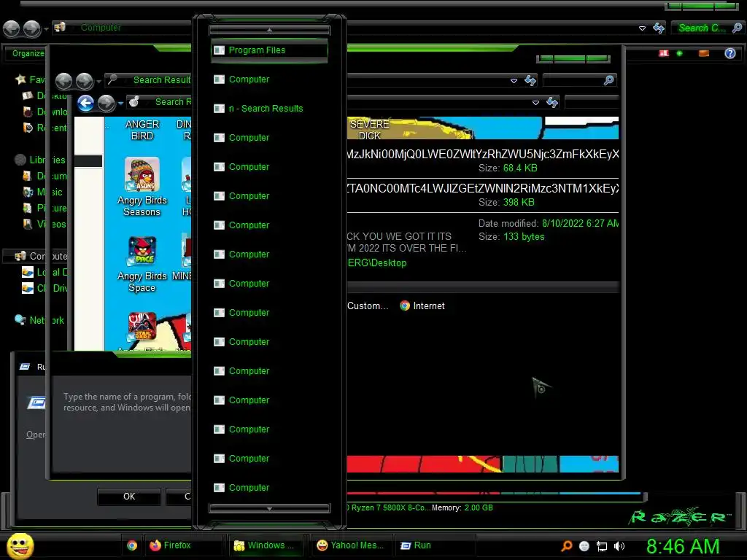The height and width of the screenshot is (560, 747).
Task: Select the file starting with MzJkNi00MjQ0
Action: [483, 155]
